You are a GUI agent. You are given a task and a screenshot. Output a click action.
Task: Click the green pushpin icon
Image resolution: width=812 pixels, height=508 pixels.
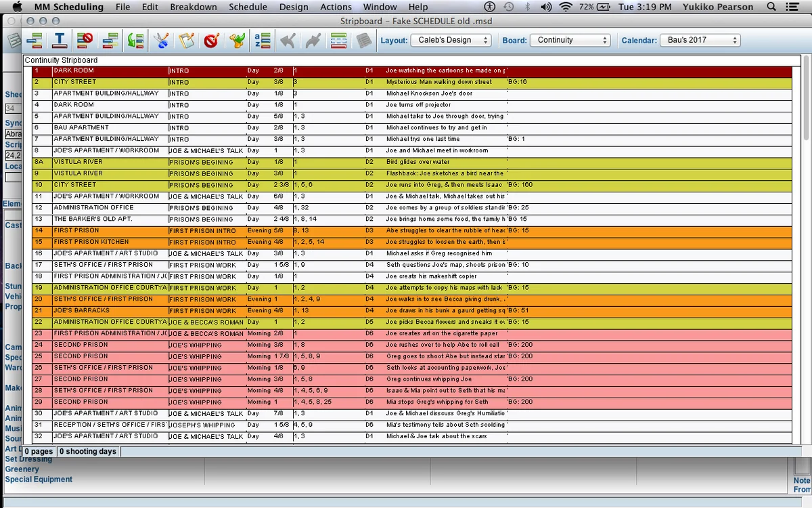[236, 41]
